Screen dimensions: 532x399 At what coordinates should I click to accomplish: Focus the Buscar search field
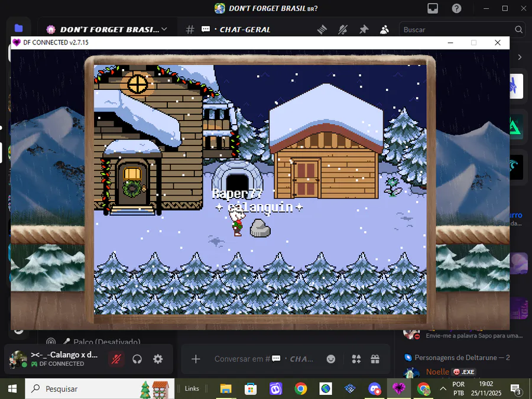pyautogui.click(x=462, y=30)
